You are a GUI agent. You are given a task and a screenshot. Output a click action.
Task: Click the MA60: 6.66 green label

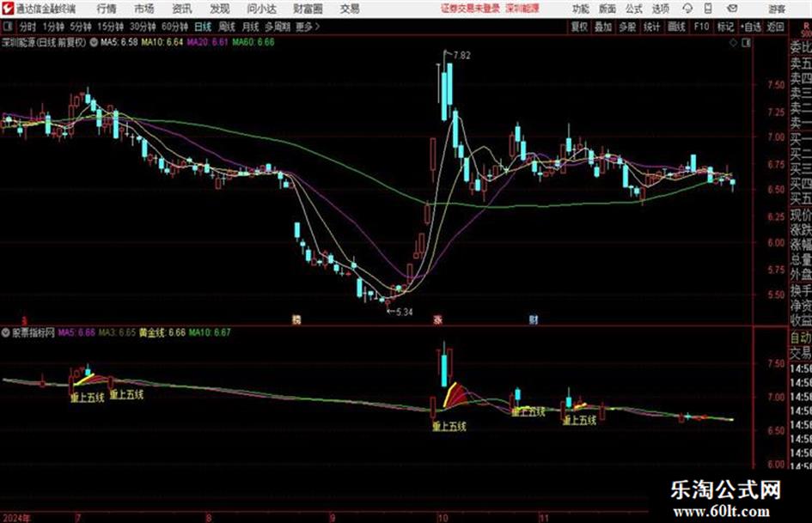coord(253,42)
